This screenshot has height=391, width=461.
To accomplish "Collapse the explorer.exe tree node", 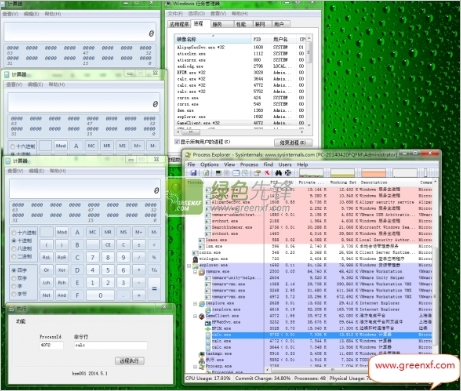I will click(x=189, y=266).
